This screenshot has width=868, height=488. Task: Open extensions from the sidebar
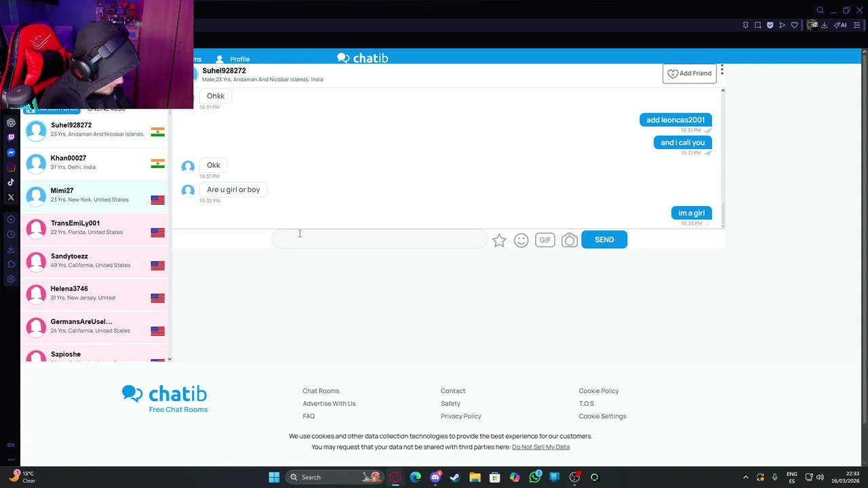11,264
